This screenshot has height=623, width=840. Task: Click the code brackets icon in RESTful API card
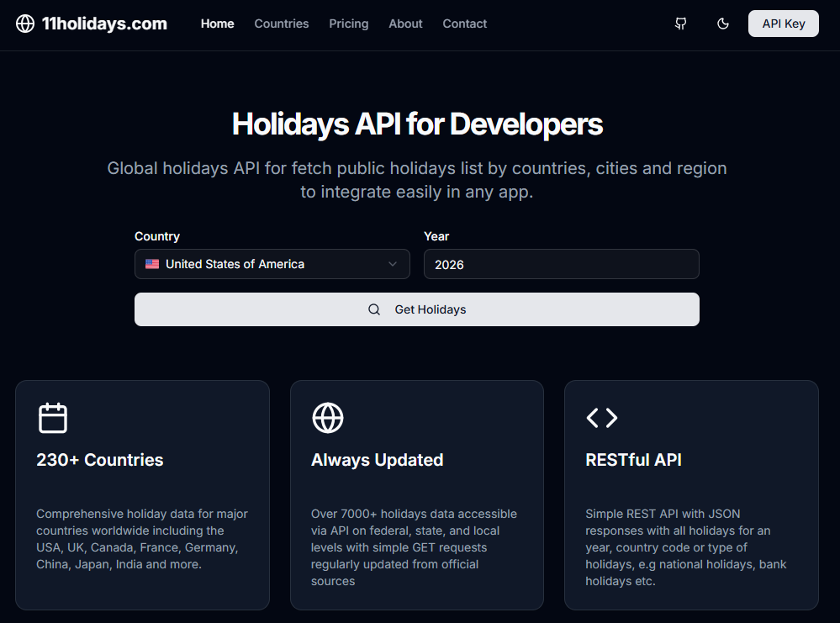(601, 417)
